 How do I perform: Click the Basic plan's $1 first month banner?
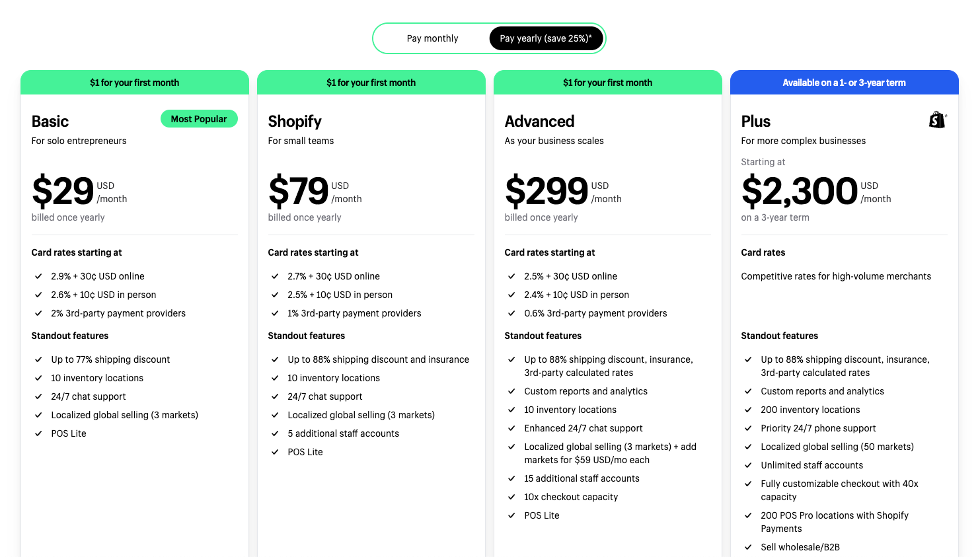click(x=135, y=83)
